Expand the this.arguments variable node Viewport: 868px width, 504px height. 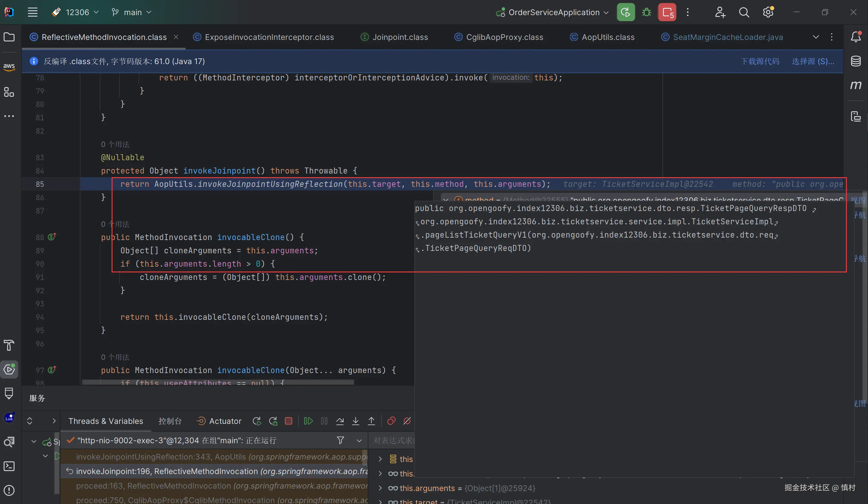click(380, 488)
